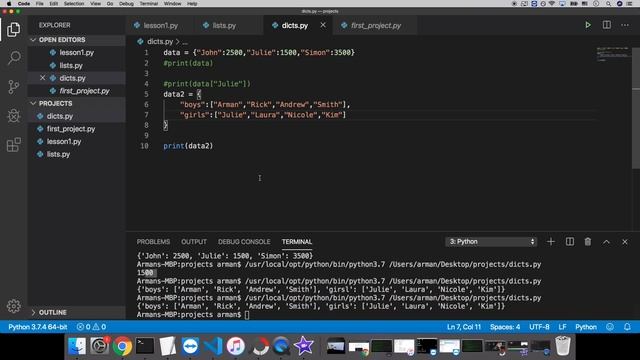Click errors and warnings count in status bar
Screen dimensions: 640x360
tap(91, 327)
